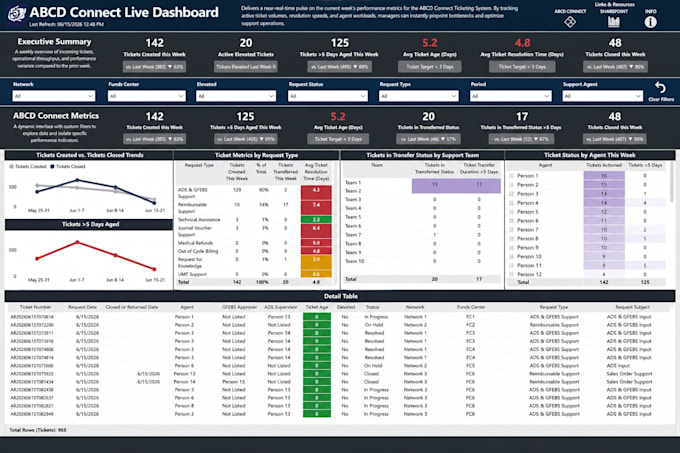Open the Support Agent dropdown
The image size is (680, 453).
(x=602, y=96)
